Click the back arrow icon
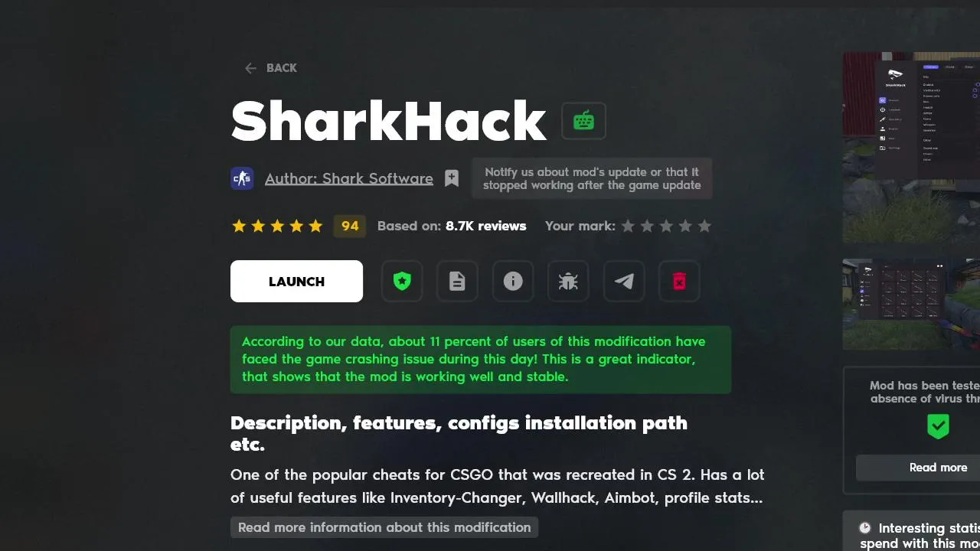980x551 pixels. 250,68
